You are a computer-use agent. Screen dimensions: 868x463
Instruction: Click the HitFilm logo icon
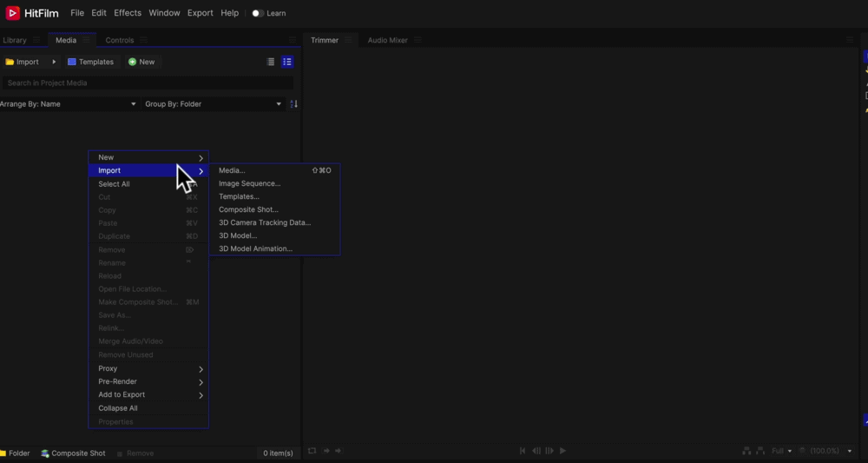click(13, 13)
